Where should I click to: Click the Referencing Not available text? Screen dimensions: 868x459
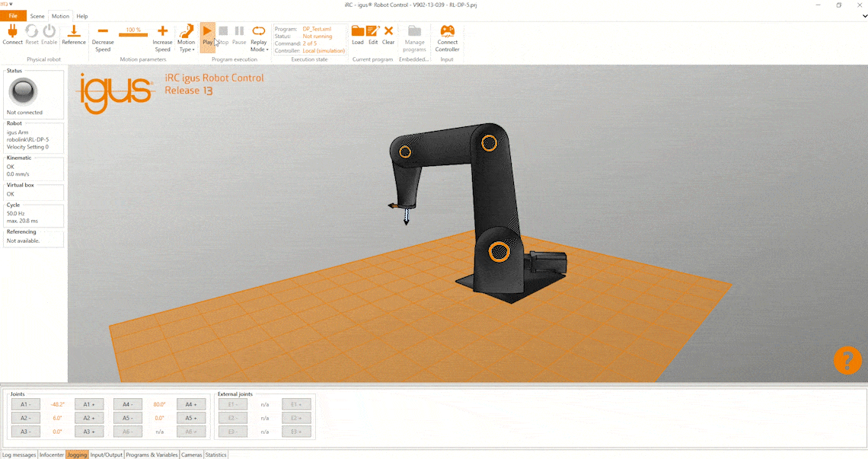point(24,241)
